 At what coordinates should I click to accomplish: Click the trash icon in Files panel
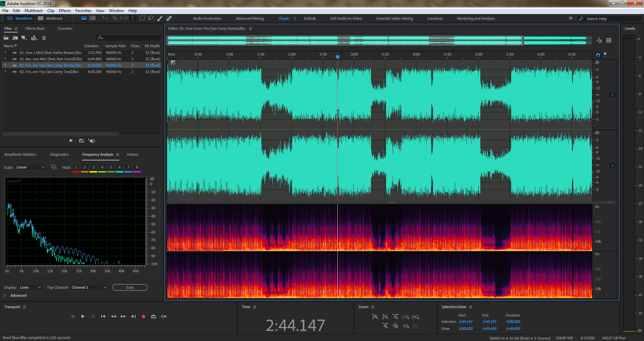tap(44, 38)
